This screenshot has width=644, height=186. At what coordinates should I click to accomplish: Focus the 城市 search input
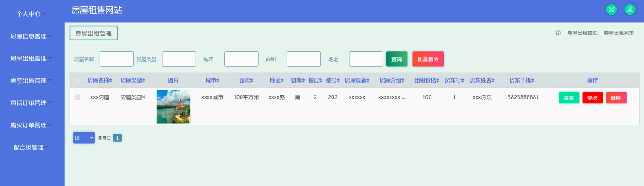point(241,59)
